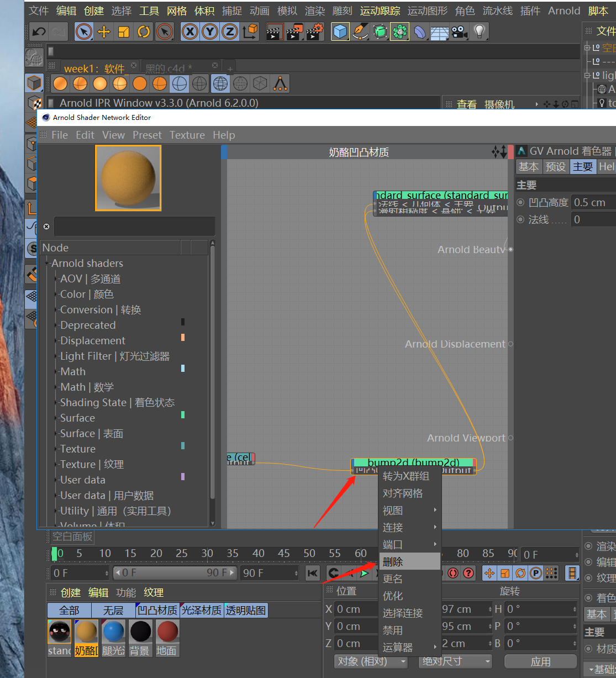Select the blue globe display mode icon
Screen dimensions: 616x678
point(220,83)
